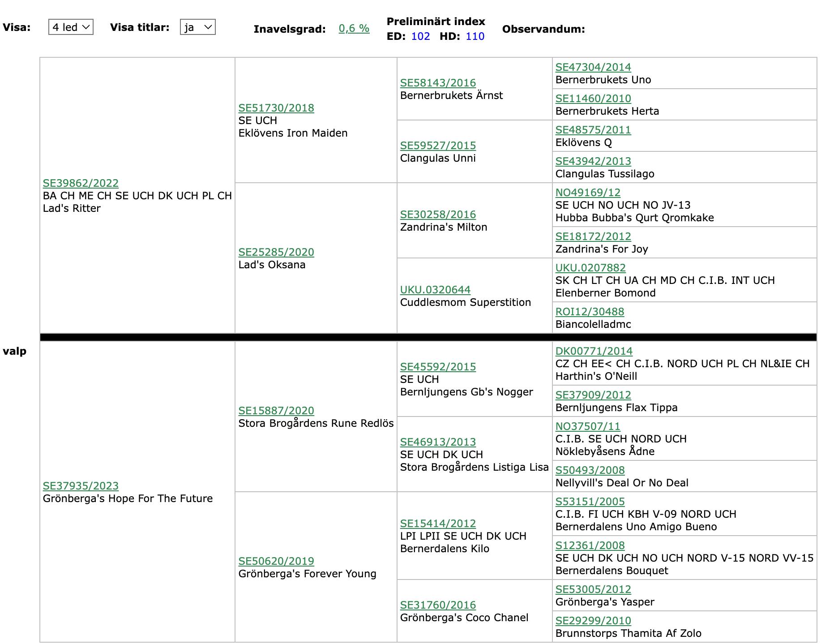Click the ED index value 102

[x=420, y=36]
